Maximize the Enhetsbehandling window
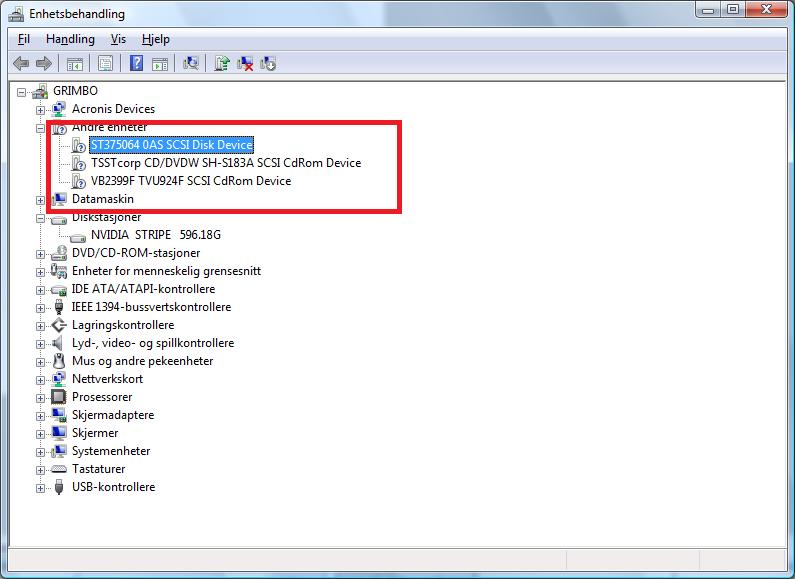This screenshot has height=579, width=795. click(733, 10)
